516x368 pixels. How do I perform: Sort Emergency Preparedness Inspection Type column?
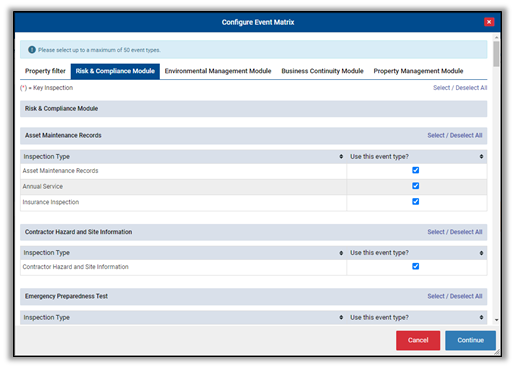tap(341, 317)
